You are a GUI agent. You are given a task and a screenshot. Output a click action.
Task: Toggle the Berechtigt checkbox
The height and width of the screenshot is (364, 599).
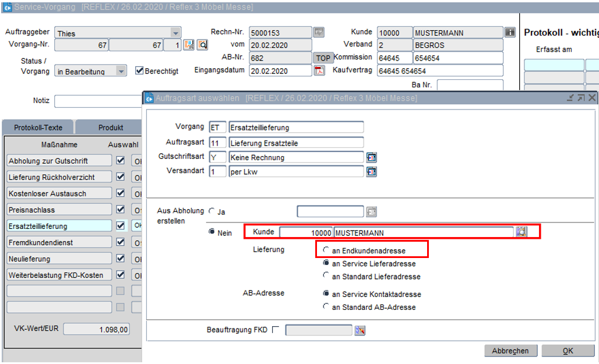tap(139, 70)
